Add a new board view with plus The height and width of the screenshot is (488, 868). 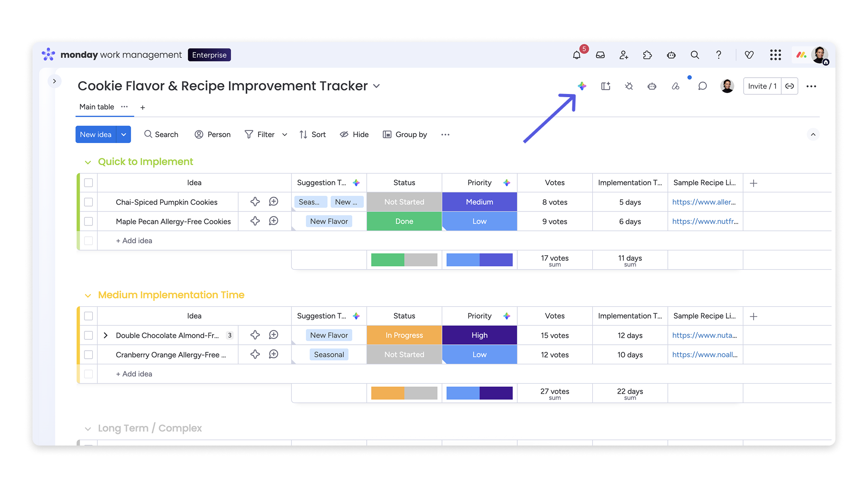point(142,108)
